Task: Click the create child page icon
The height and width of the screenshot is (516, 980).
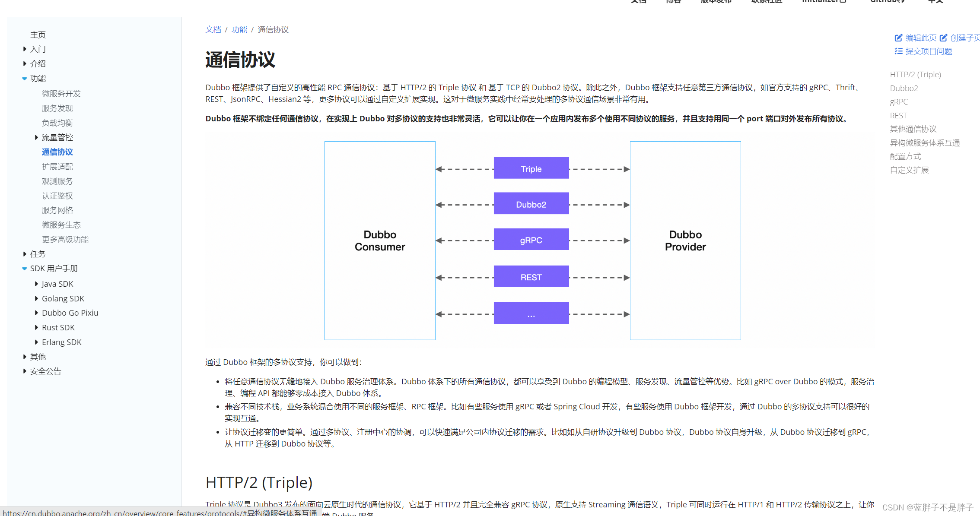Action: [943, 38]
